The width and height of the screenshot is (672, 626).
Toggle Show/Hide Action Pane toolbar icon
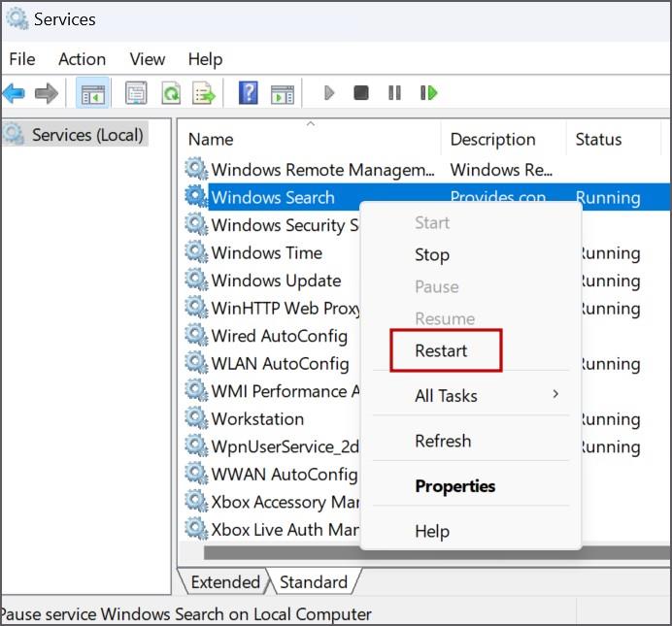(x=283, y=94)
